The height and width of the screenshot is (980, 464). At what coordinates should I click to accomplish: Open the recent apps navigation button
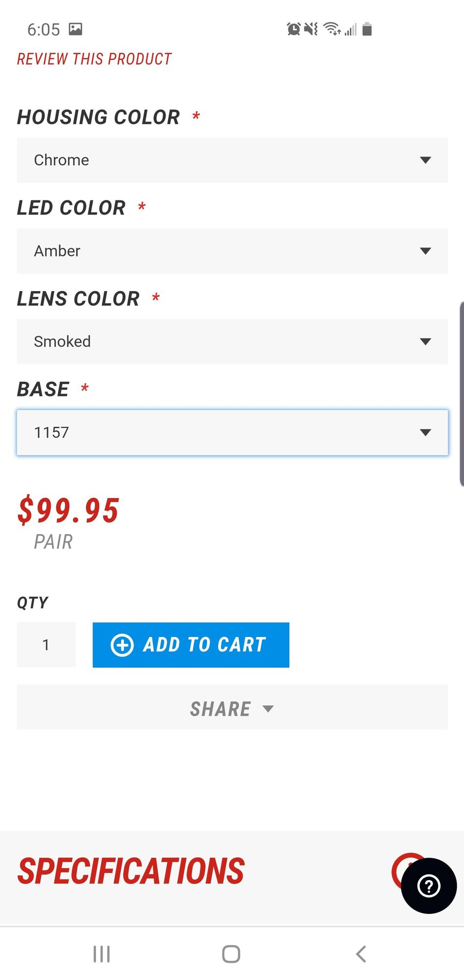[101, 954]
